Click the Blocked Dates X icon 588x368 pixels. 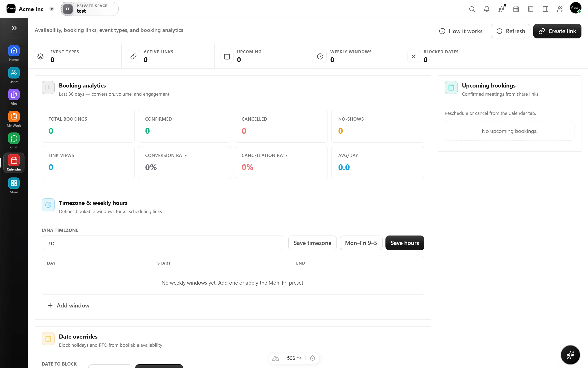(x=414, y=56)
